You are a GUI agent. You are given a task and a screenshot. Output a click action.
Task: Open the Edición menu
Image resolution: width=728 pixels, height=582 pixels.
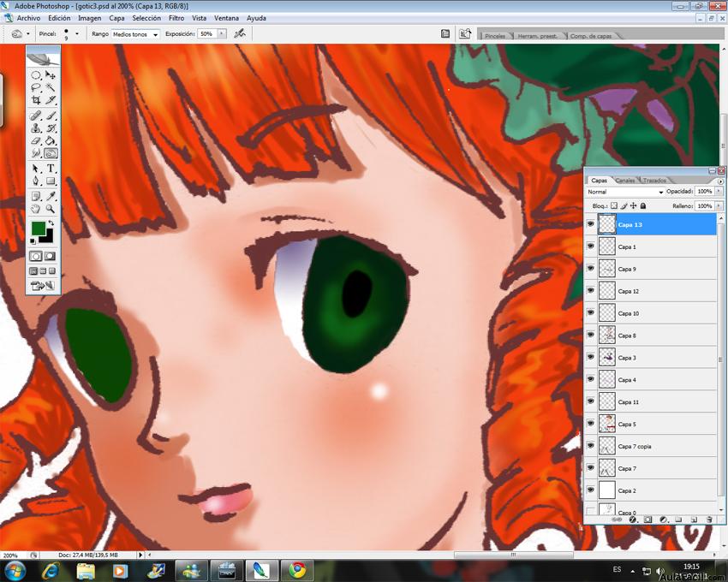coord(59,18)
